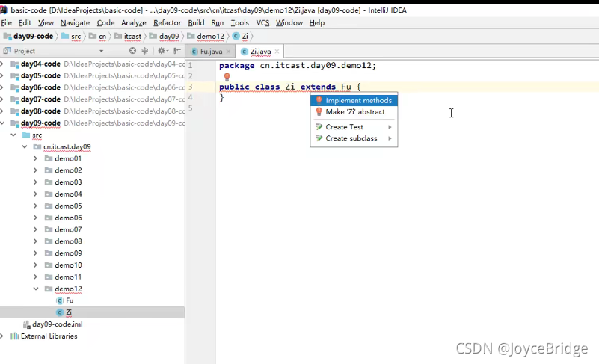Click cn in the breadcrumb bar

click(x=102, y=37)
